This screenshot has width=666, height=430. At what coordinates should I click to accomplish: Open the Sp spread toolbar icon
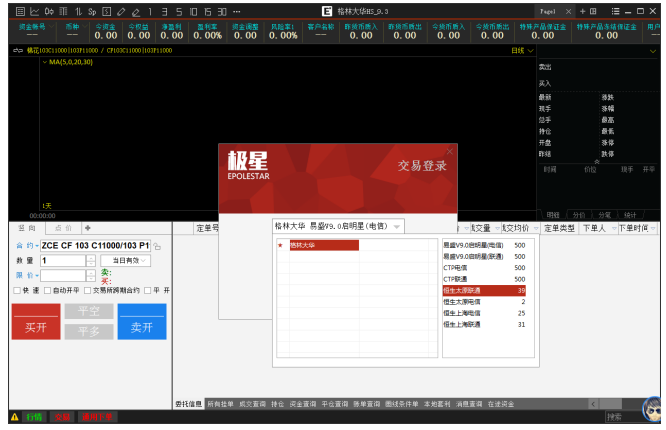(92, 11)
